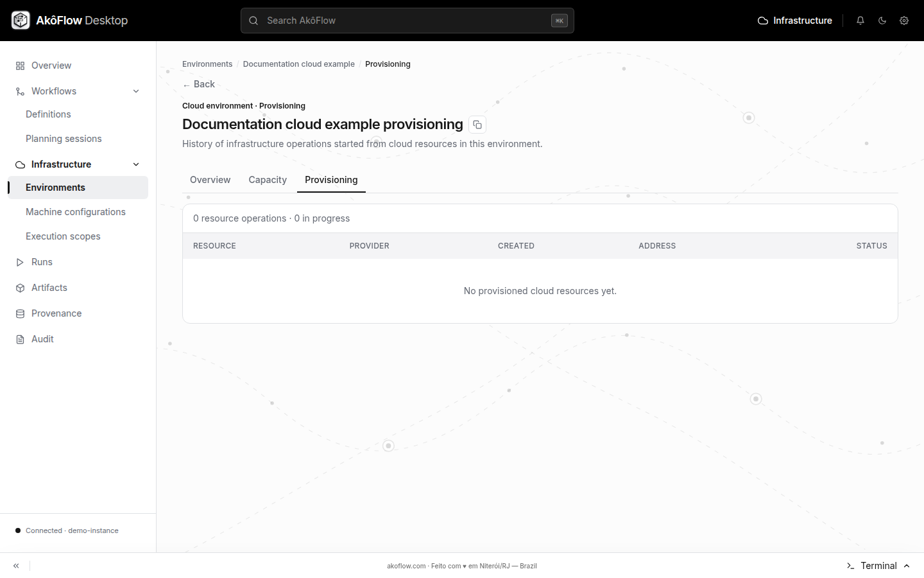Screen dimensions: 924x578
Task: Click the Infrastructure button in the top bar
Action: (795, 21)
